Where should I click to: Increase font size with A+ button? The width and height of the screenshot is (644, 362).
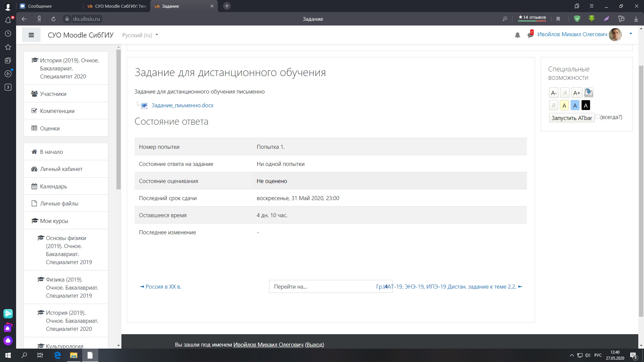click(x=577, y=93)
